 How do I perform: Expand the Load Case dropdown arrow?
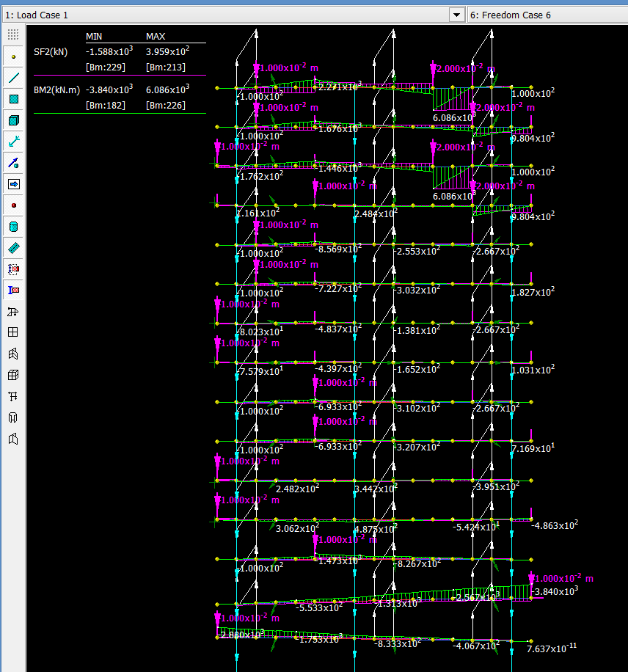(x=457, y=15)
